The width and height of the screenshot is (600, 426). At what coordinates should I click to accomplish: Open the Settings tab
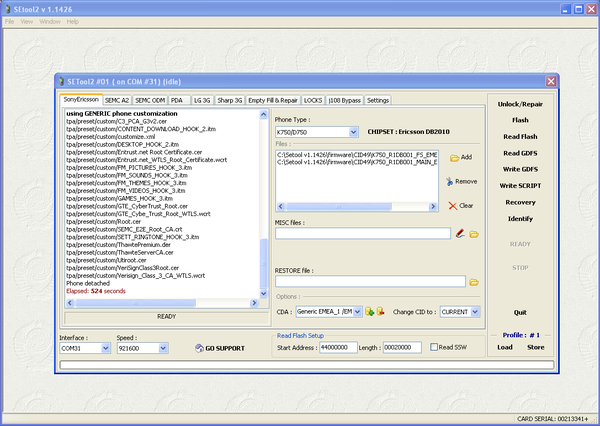click(x=378, y=101)
